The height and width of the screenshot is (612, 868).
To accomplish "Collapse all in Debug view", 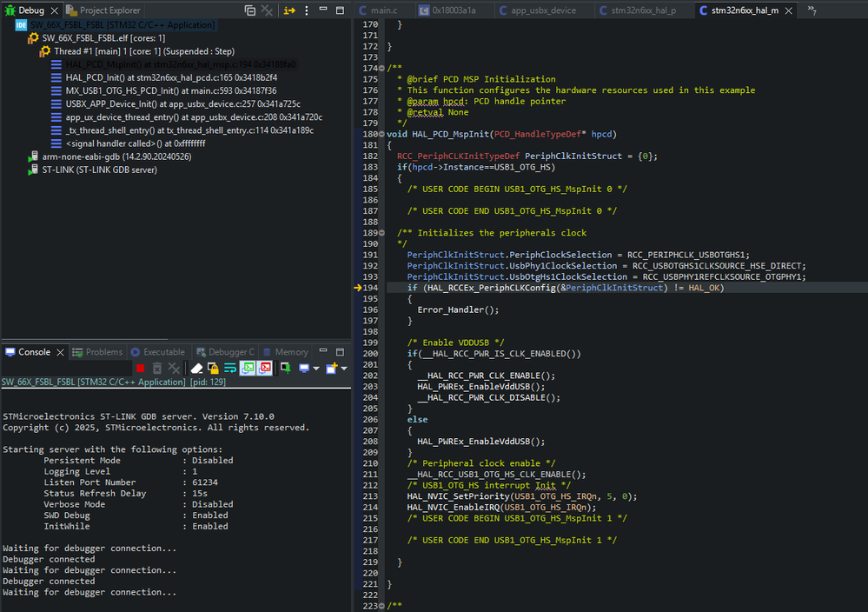I will [x=250, y=10].
